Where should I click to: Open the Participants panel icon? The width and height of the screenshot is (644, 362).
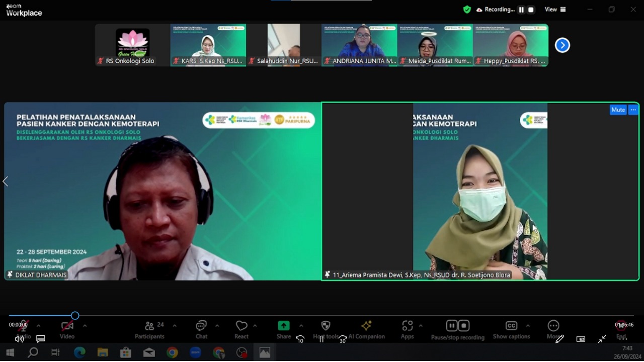(149, 326)
